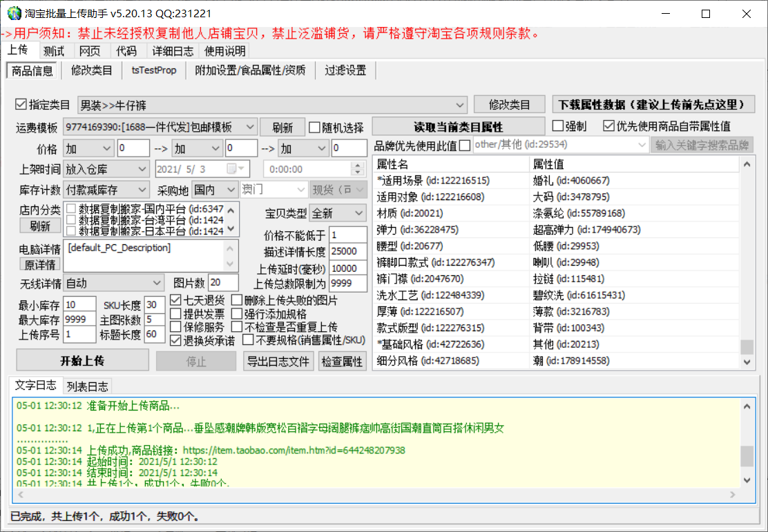Select the 腰型 (id:20677) attribute row
The width and height of the screenshot is (768, 532).
[x=557, y=246]
